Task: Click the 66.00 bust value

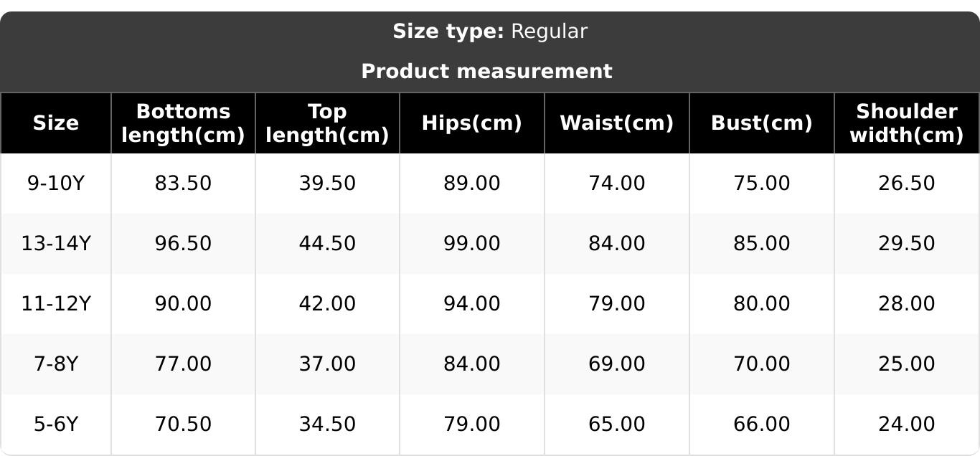Action: pos(761,424)
